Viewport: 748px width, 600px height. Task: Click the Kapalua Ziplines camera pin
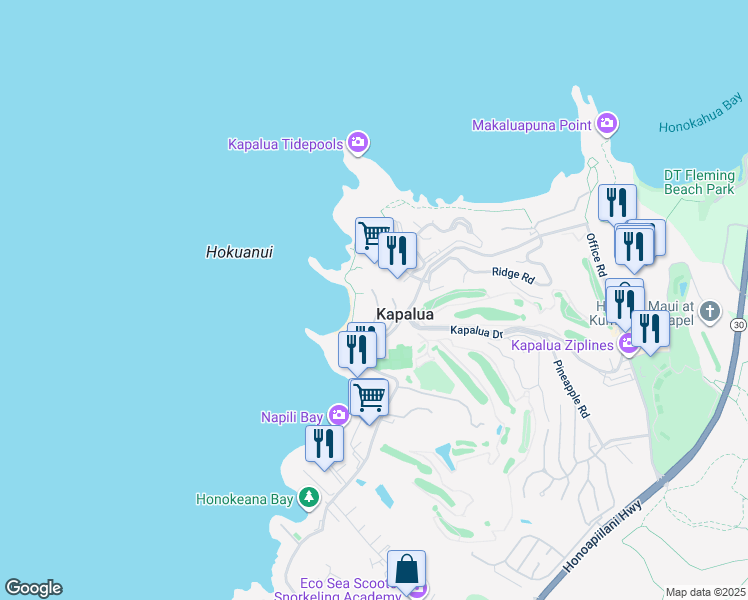[627, 343]
